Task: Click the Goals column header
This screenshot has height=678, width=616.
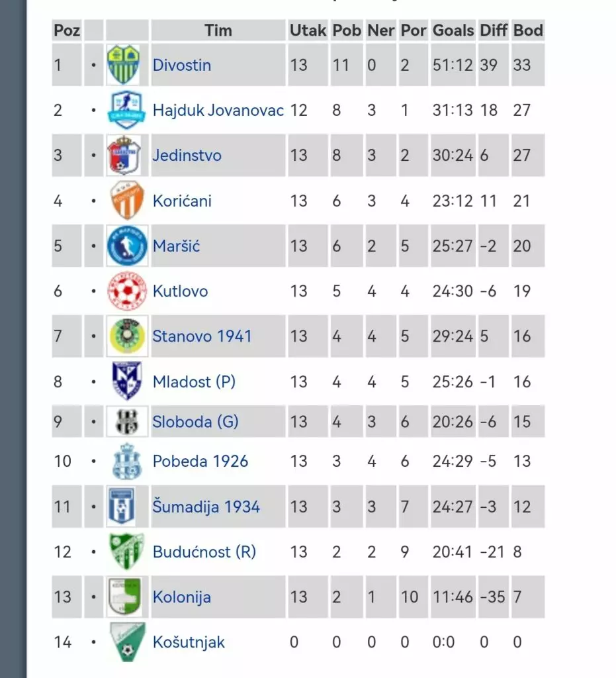Action: [453, 30]
